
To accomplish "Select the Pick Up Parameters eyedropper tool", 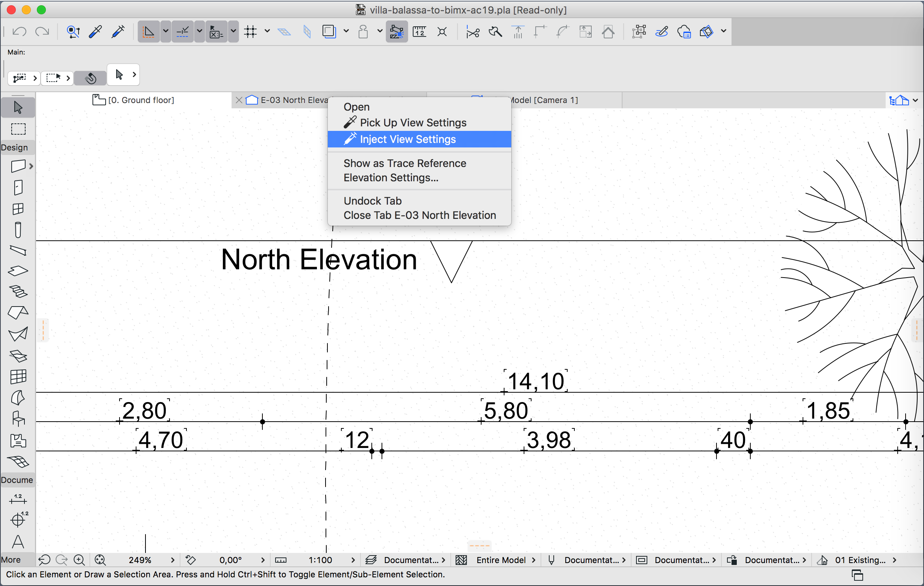I will [x=95, y=32].
